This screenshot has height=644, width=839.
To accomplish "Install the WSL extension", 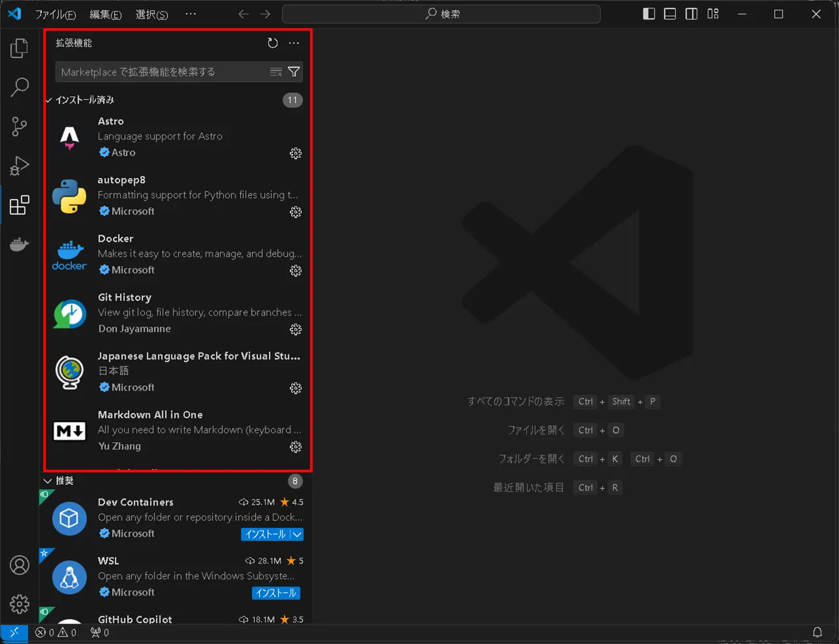I will tap(276, 593).
